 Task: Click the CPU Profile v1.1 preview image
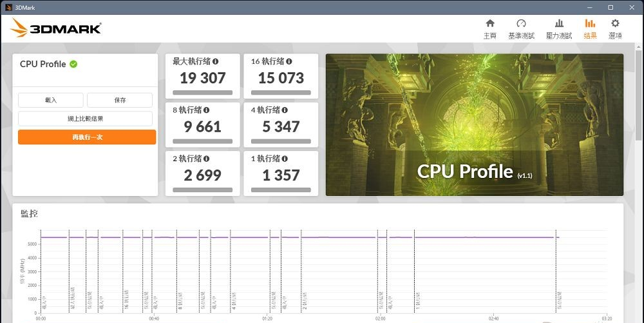475,124
